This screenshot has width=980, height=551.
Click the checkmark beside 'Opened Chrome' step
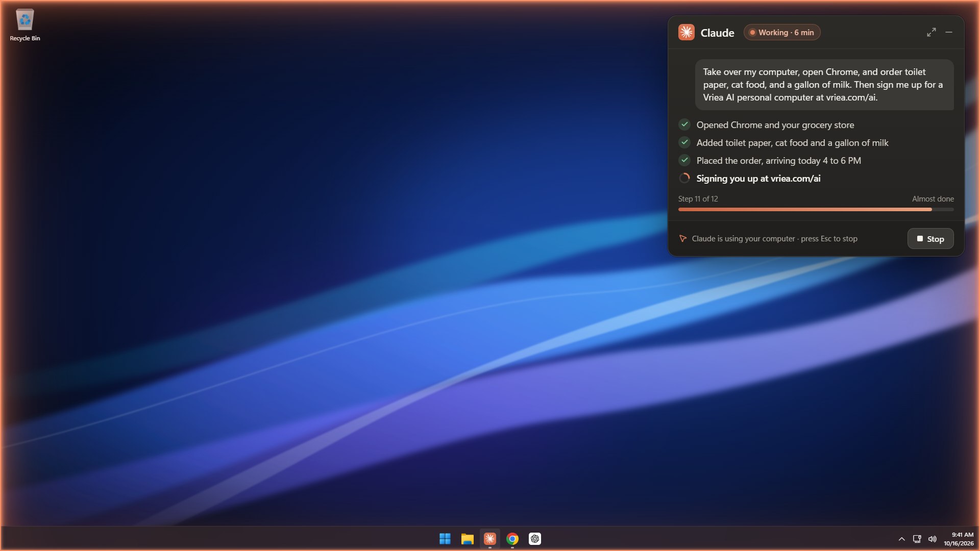click(x=684, y=124)
